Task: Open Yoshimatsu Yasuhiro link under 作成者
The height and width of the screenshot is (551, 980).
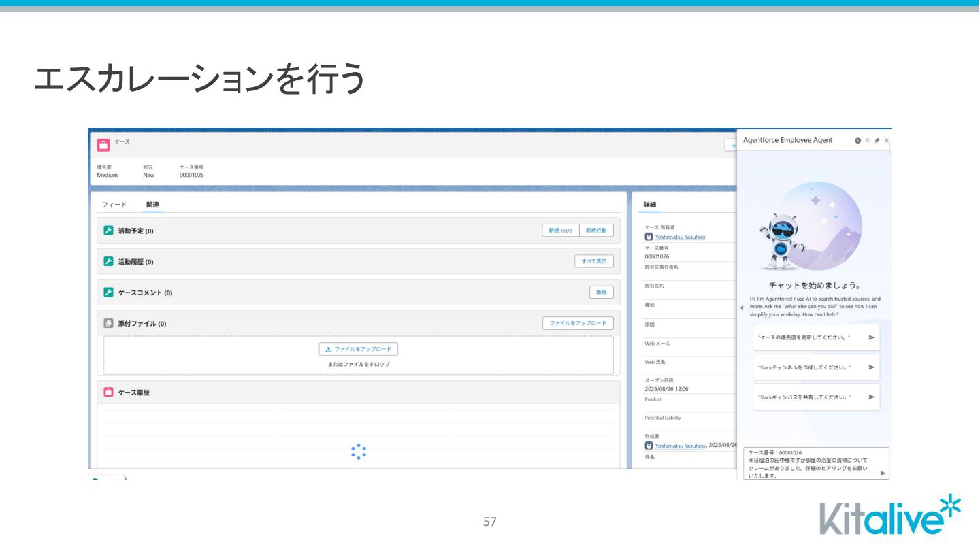Action: point(680,446)
